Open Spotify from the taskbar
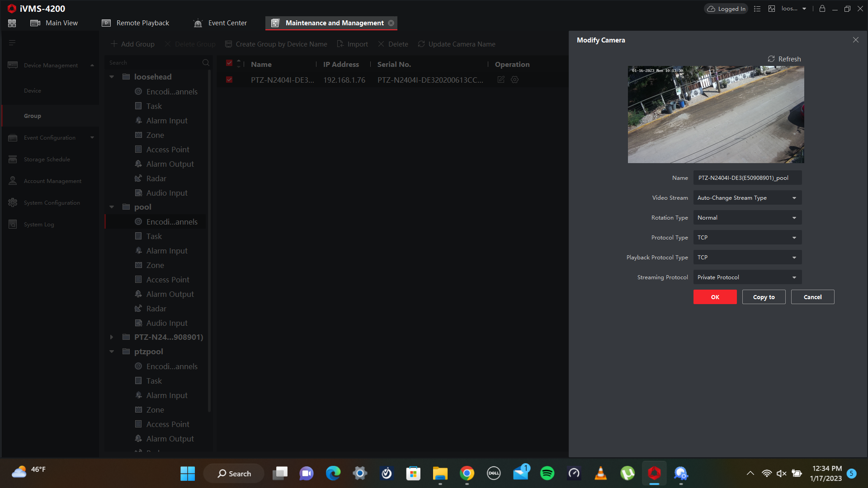Image resolution: width=868 pixels, height=488 pixels. (x=547, y=474)
